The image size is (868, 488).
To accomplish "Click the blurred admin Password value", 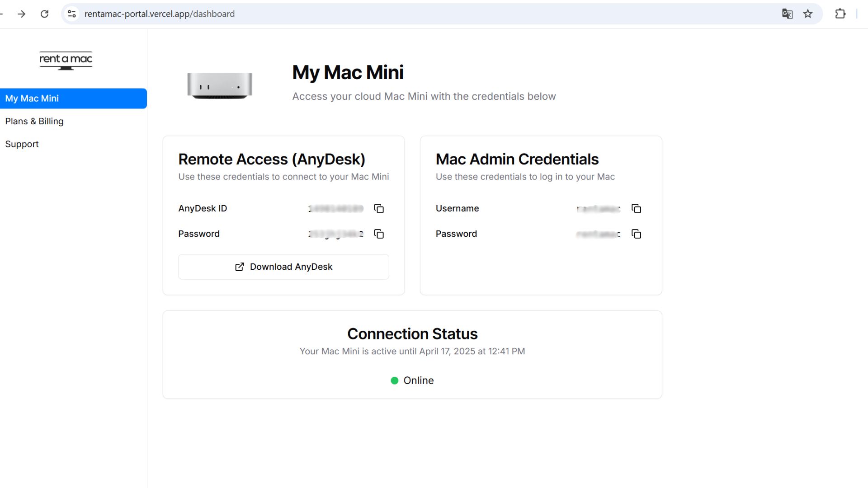I will click(599, 234).
